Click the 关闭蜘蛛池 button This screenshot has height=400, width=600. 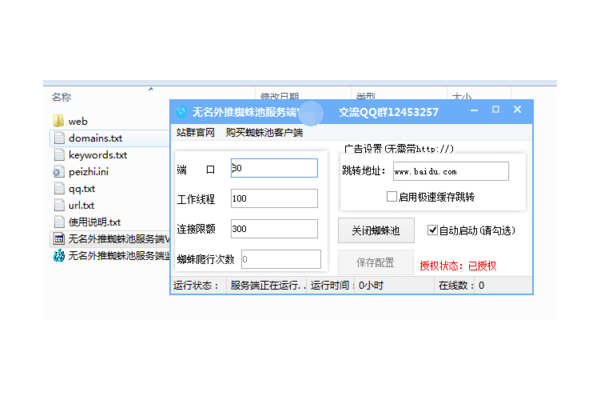pyautogui.click(x=376, y=230)
